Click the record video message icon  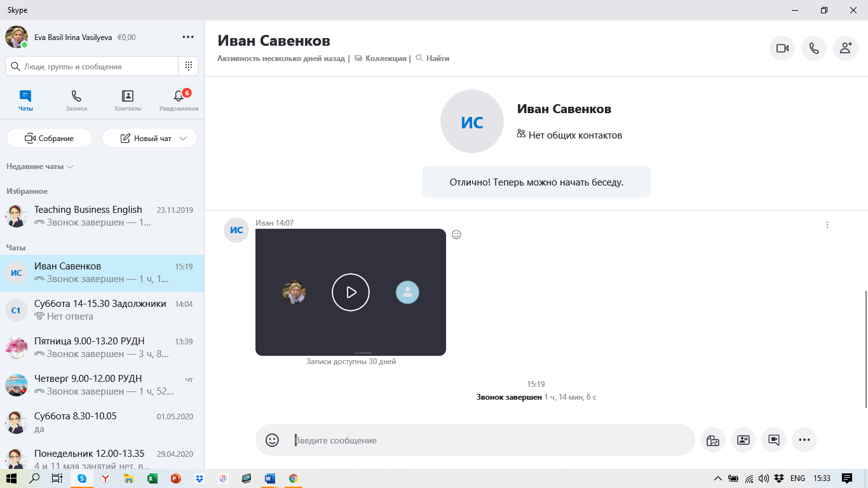tap(774, 440)
